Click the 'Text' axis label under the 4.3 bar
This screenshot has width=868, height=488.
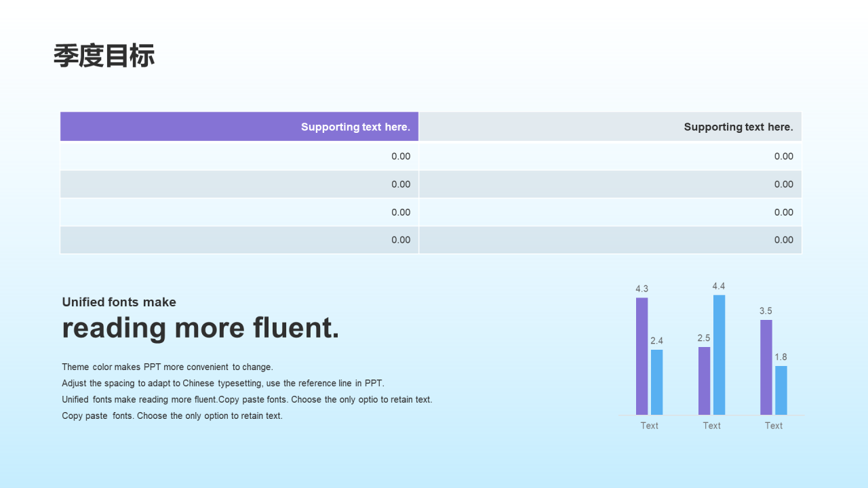(650, 426)
